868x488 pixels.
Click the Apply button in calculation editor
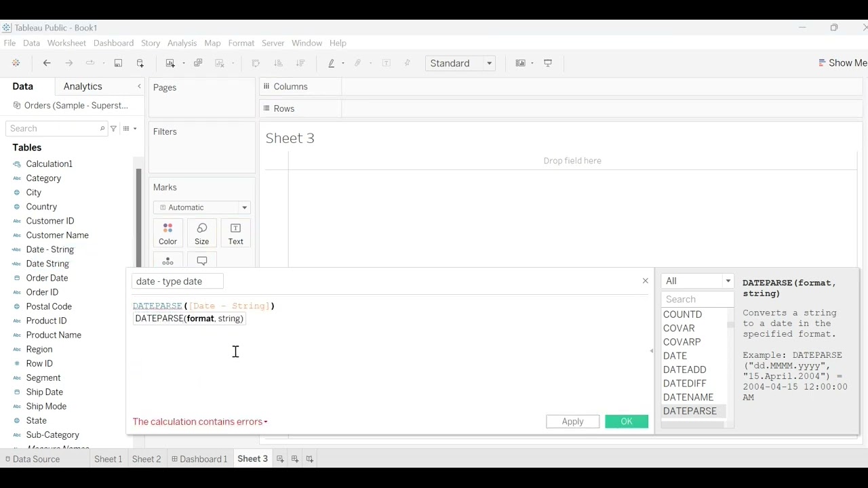572,422
